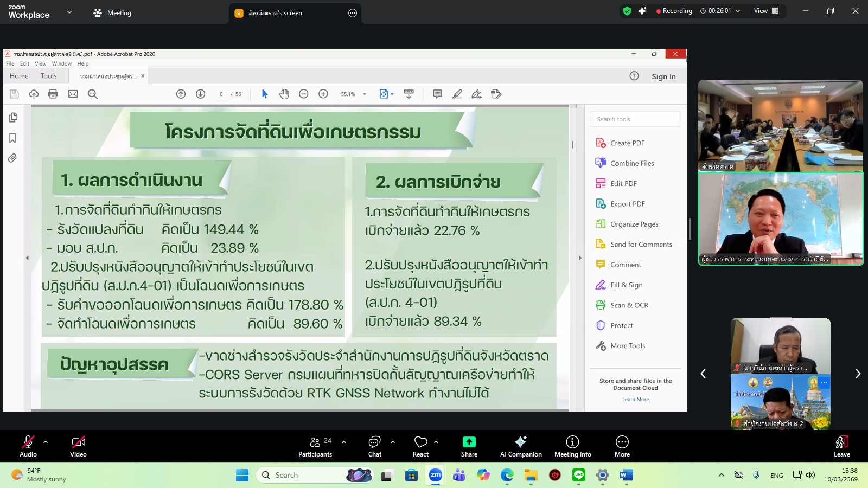Add a comment with the Comment tool
This screenshot has width=868, height=488.
click(625, 265)
